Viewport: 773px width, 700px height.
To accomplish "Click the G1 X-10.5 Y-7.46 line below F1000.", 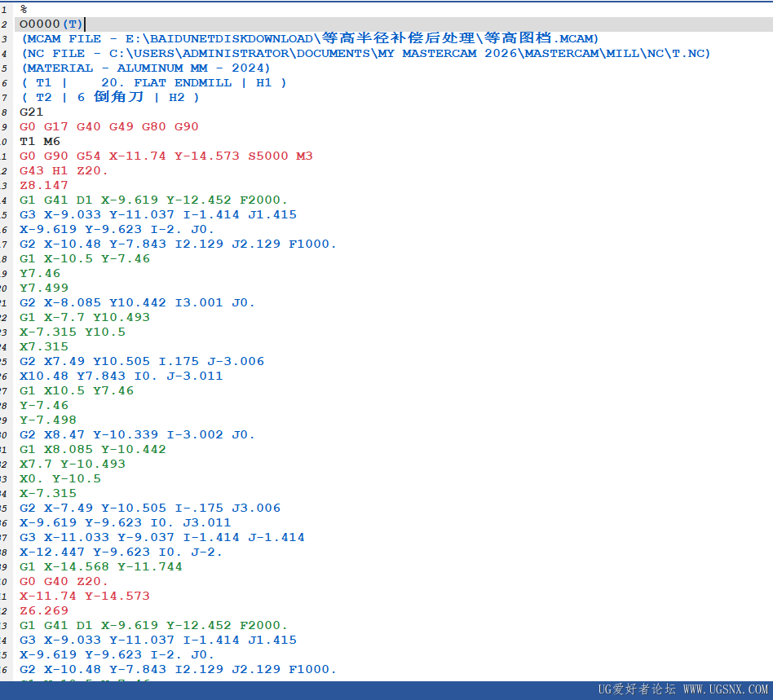I will [85, 258].
